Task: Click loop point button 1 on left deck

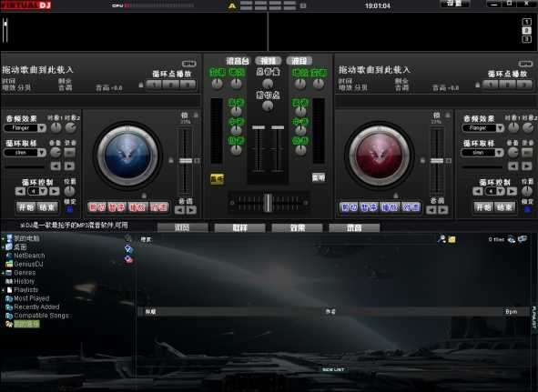Action: pos(154,85)
